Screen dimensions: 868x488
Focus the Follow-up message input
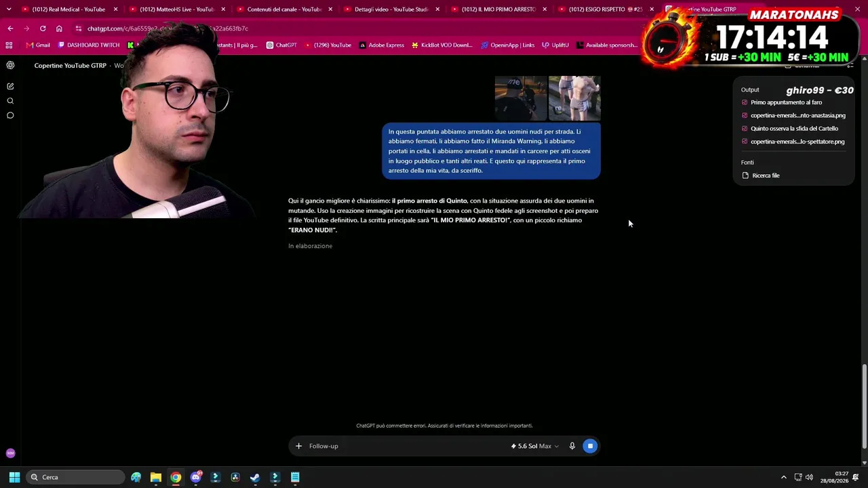[x=407, y=446]
